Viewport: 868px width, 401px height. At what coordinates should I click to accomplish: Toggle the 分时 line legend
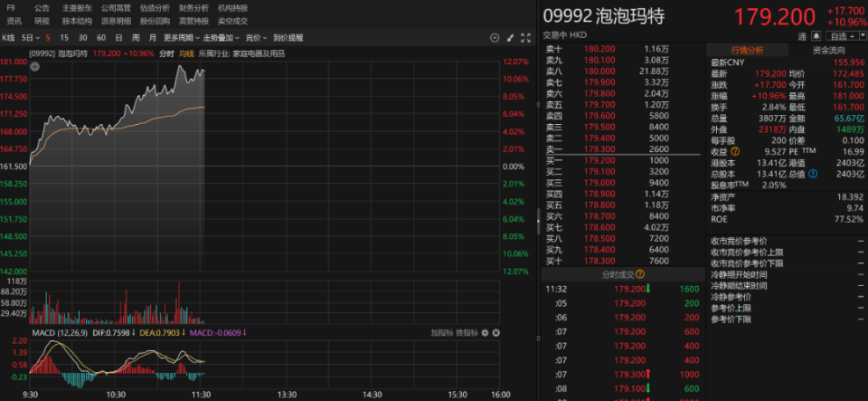tap(166, 54)
